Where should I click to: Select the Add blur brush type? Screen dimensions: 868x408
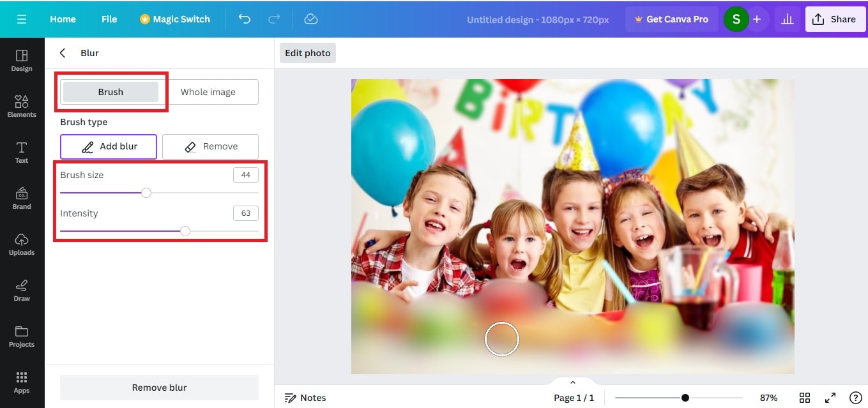coord(108,146)
